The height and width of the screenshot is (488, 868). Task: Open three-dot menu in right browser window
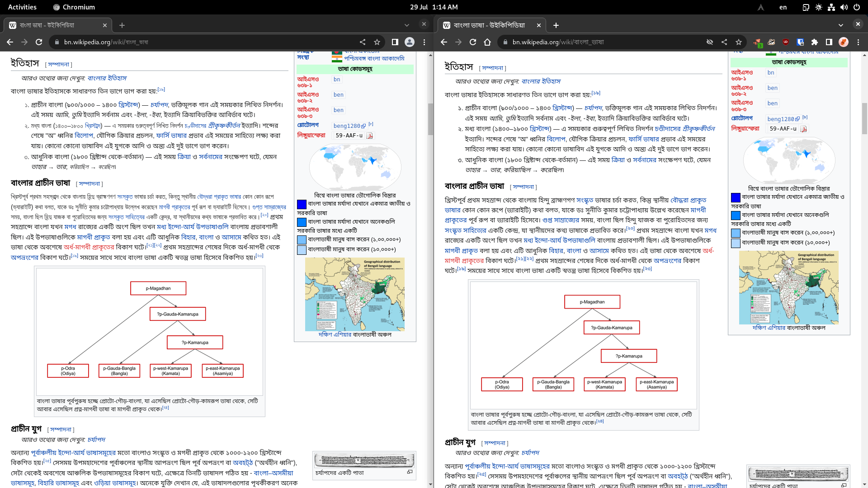pos(858,42)
